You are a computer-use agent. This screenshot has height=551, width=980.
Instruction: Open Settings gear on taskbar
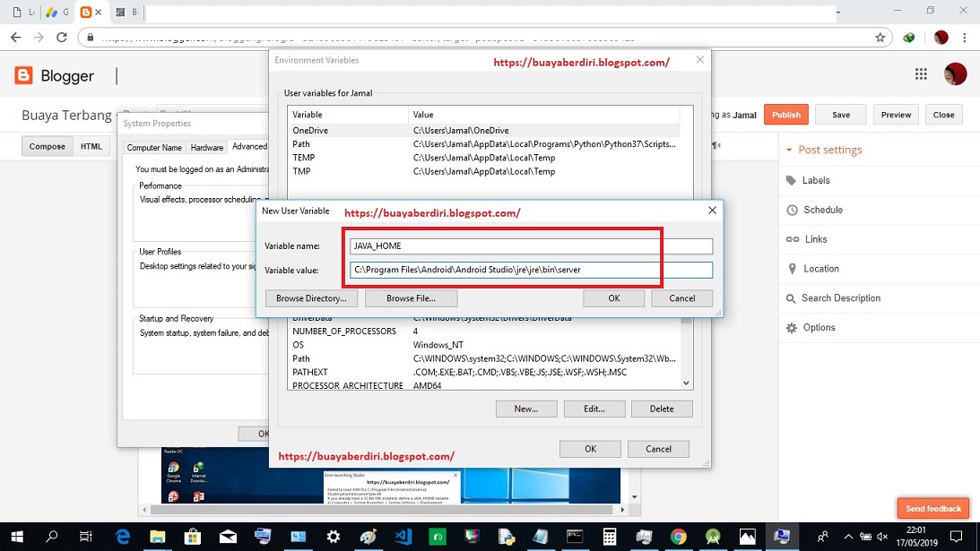334,536
